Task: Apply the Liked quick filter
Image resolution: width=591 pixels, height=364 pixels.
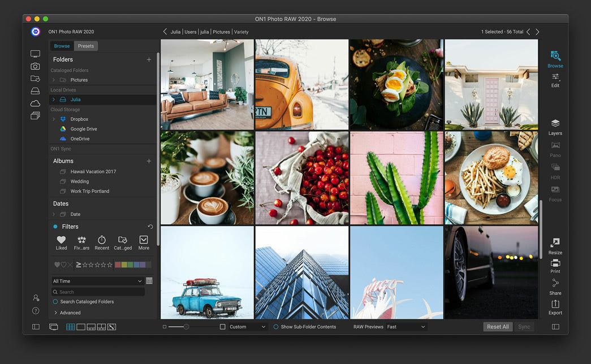Action: click(61, 243)
